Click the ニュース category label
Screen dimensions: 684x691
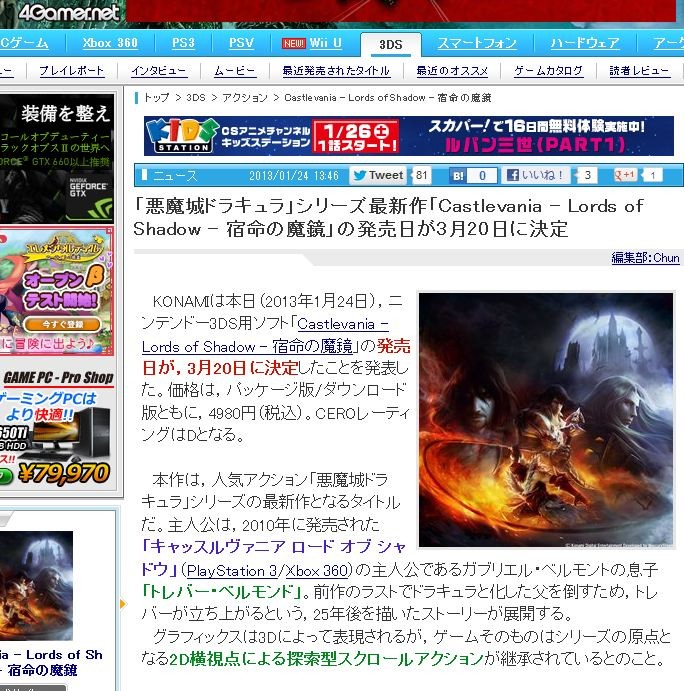tap(175, 175)
